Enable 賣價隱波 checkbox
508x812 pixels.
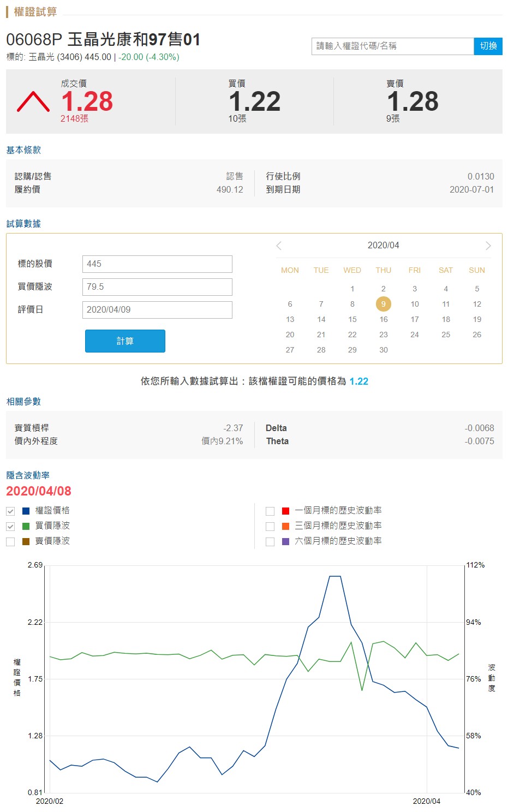click(x=10, y=542)
